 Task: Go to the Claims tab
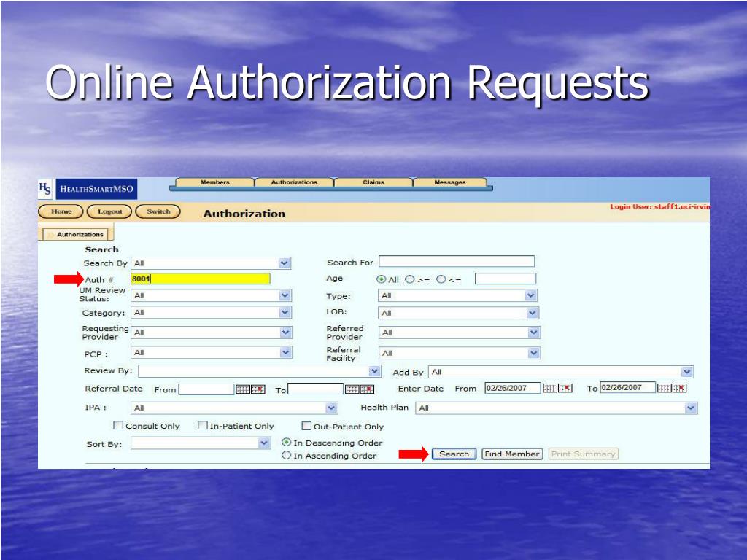[373, 182]
